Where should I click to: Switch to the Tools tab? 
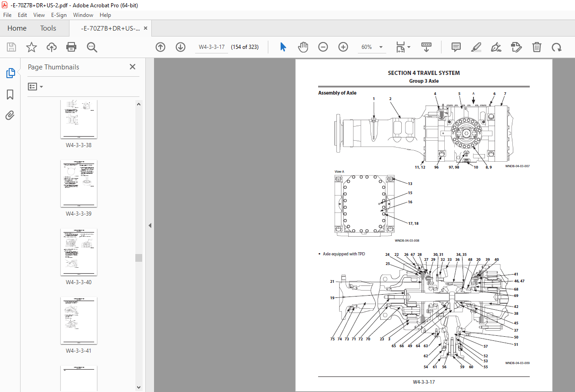tap(48, 28)
